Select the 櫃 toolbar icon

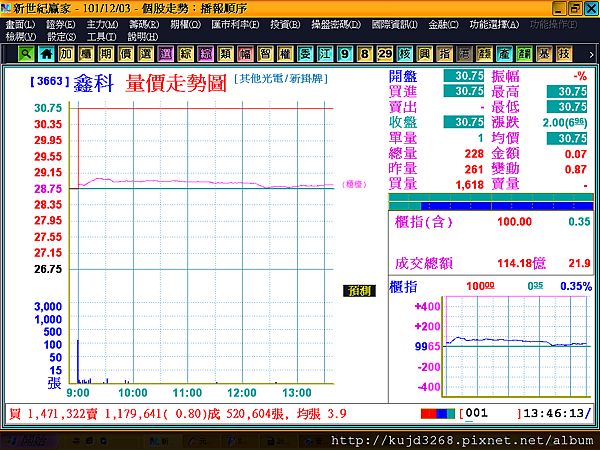86,54
